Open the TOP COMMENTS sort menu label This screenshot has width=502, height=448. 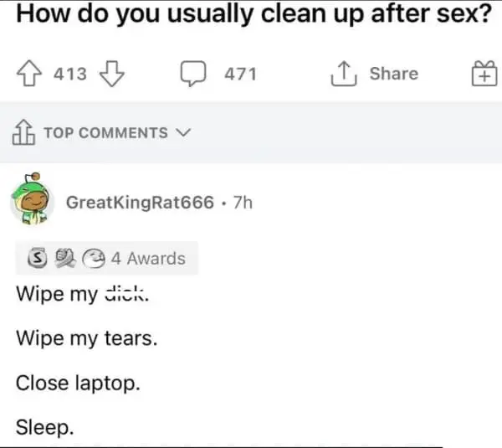click(105, 133)
